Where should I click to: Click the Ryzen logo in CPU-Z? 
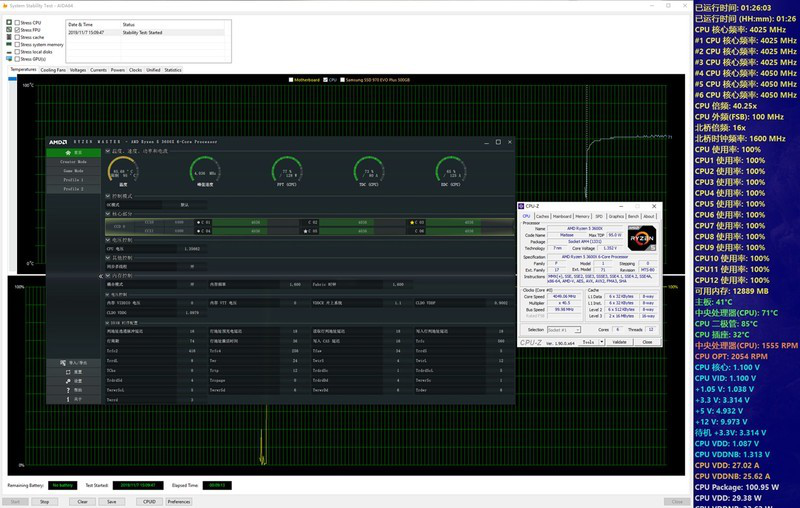641,237
